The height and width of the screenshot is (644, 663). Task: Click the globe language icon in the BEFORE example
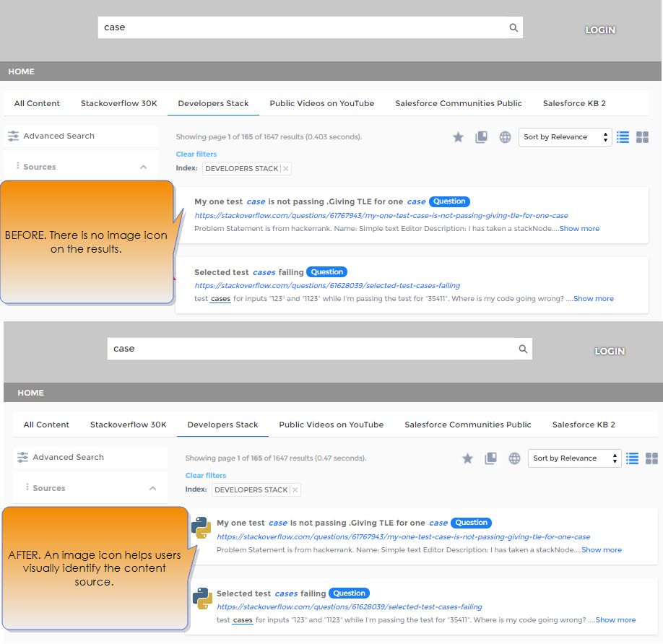(505, 137)
